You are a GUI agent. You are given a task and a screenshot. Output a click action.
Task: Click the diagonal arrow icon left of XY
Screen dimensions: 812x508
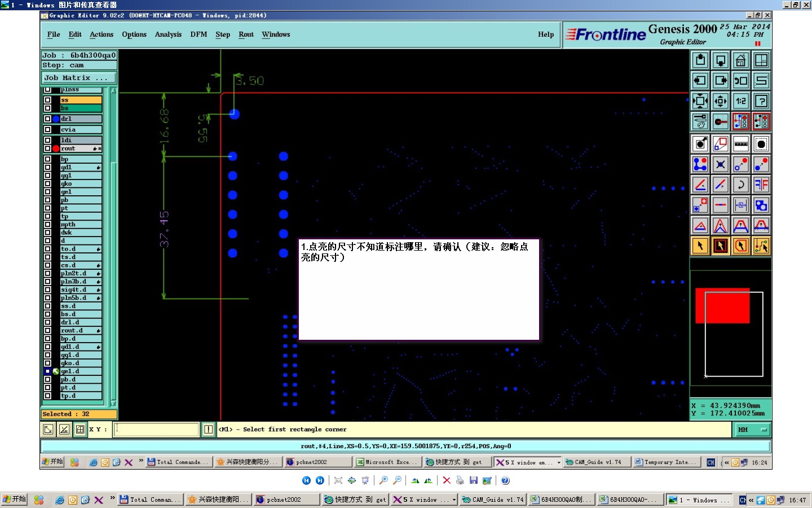48,430
